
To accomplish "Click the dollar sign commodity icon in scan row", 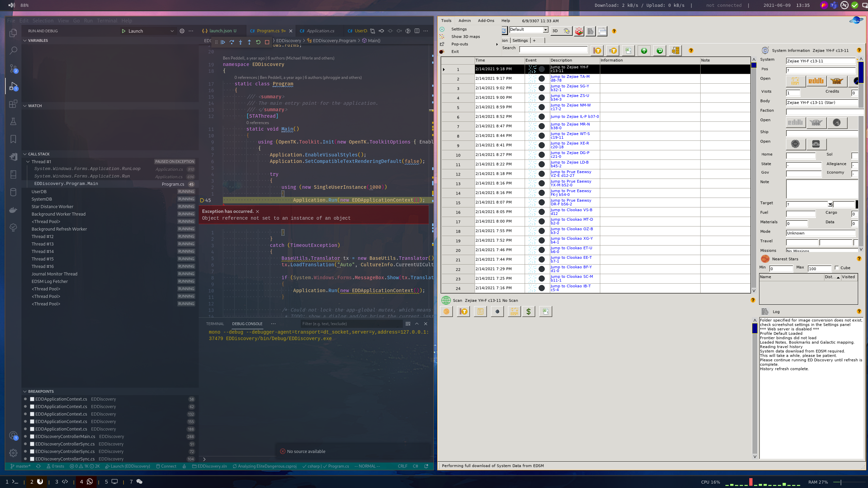I will coord(528,311).
